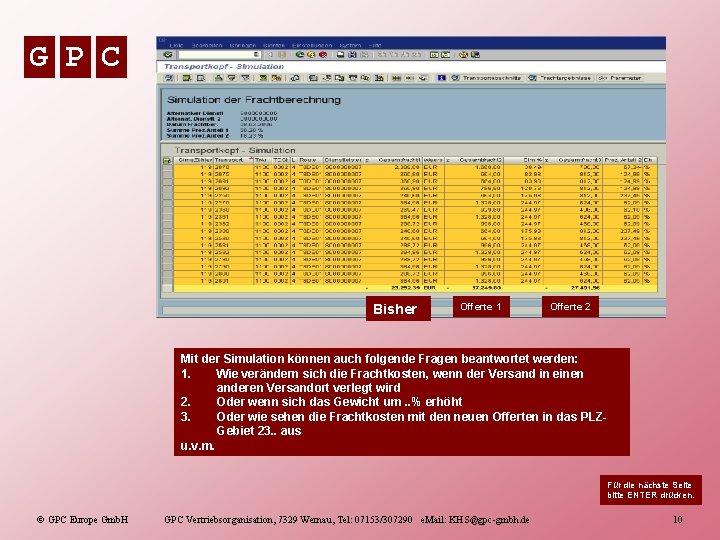Click the green checkmark Enter icon
This screenshot has height=540, width=720.
click(167, 55)
